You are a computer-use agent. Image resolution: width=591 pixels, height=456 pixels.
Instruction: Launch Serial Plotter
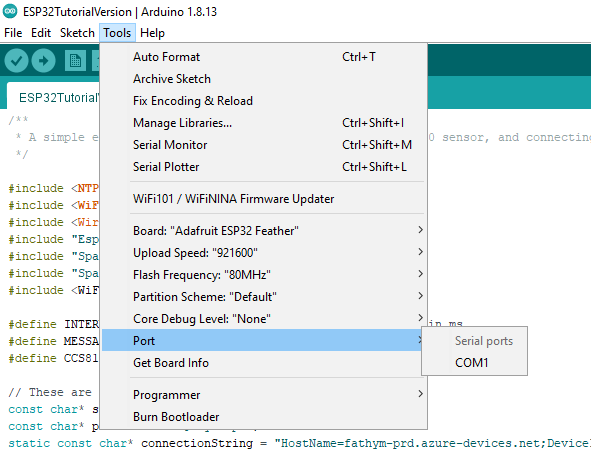[264, 167]
